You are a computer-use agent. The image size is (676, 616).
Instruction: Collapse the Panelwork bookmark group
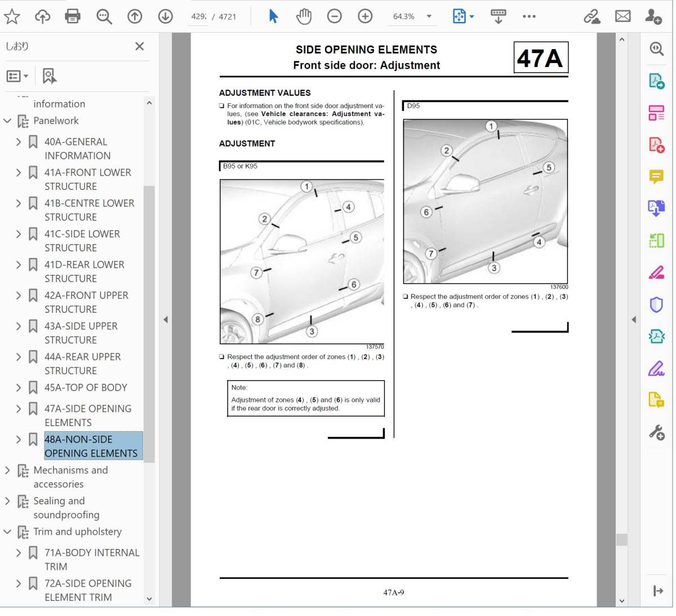point(7,121)
